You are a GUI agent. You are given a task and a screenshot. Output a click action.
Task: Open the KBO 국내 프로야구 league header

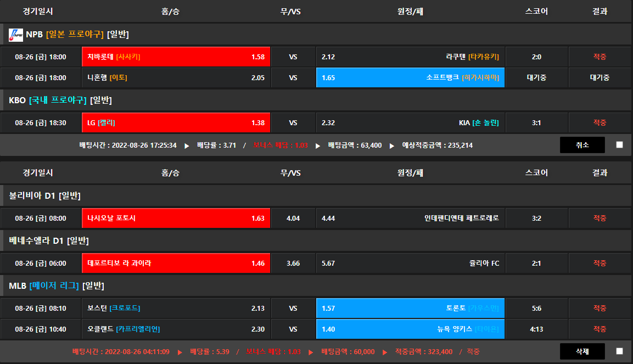60,100
